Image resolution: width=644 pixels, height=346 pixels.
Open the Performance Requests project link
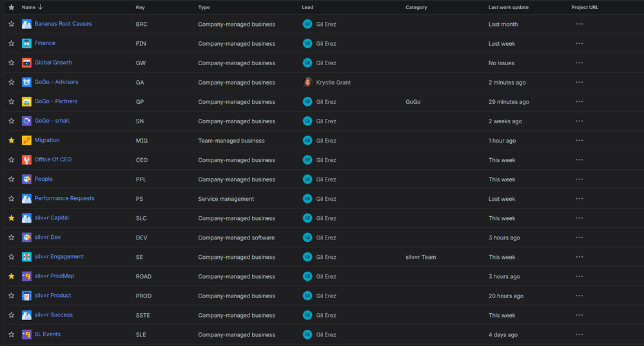coord(64,198)
